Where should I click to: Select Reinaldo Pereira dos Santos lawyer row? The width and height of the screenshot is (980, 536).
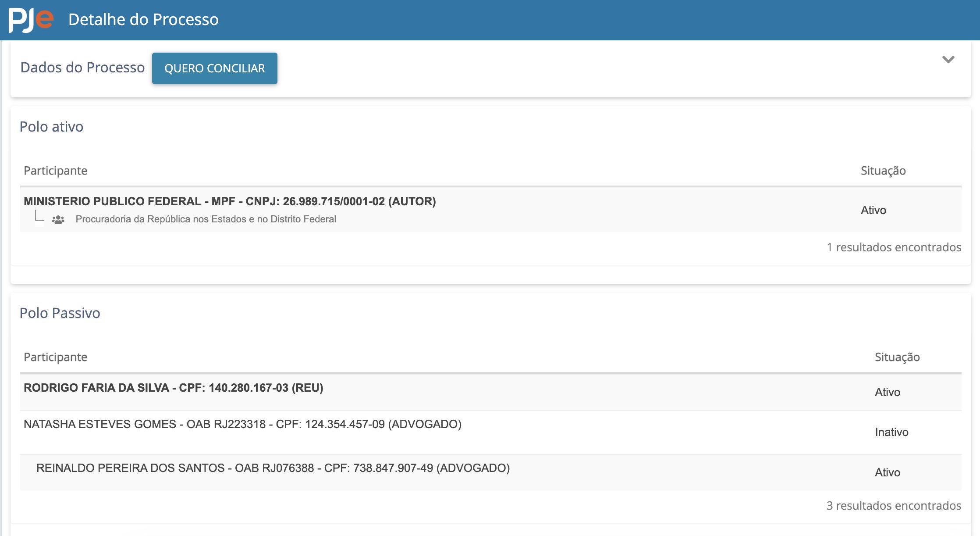coord(491,472)
